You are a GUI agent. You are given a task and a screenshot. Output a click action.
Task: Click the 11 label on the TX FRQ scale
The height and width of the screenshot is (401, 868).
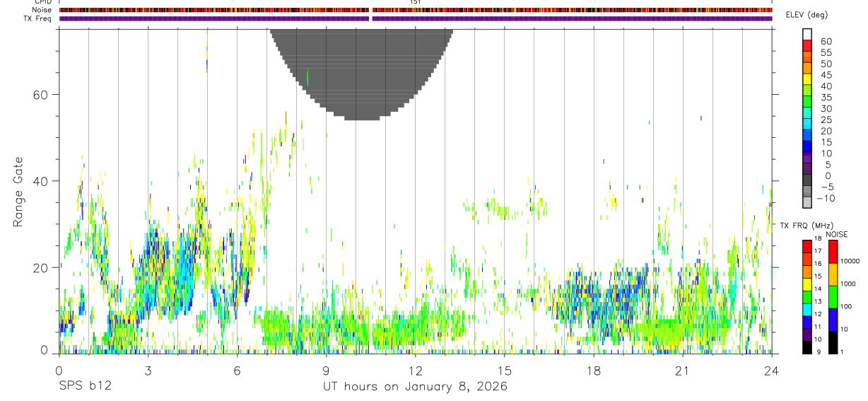click(x=819, y=327)
